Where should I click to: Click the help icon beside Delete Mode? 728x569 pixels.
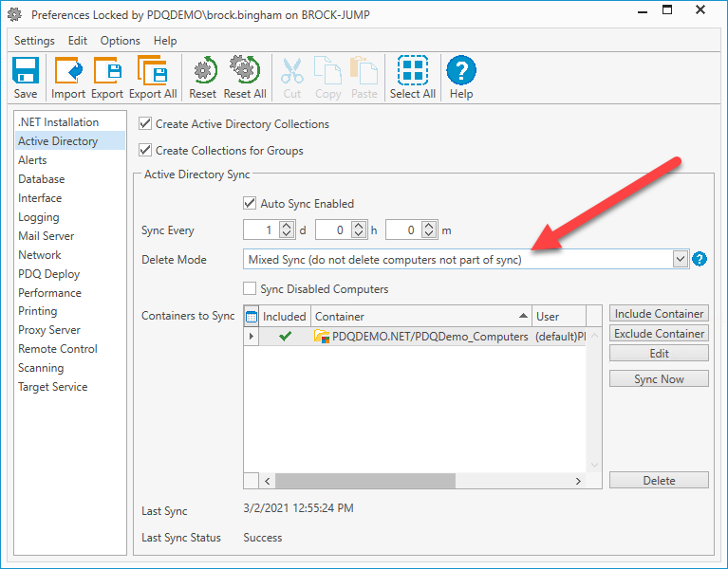(700, 259)
